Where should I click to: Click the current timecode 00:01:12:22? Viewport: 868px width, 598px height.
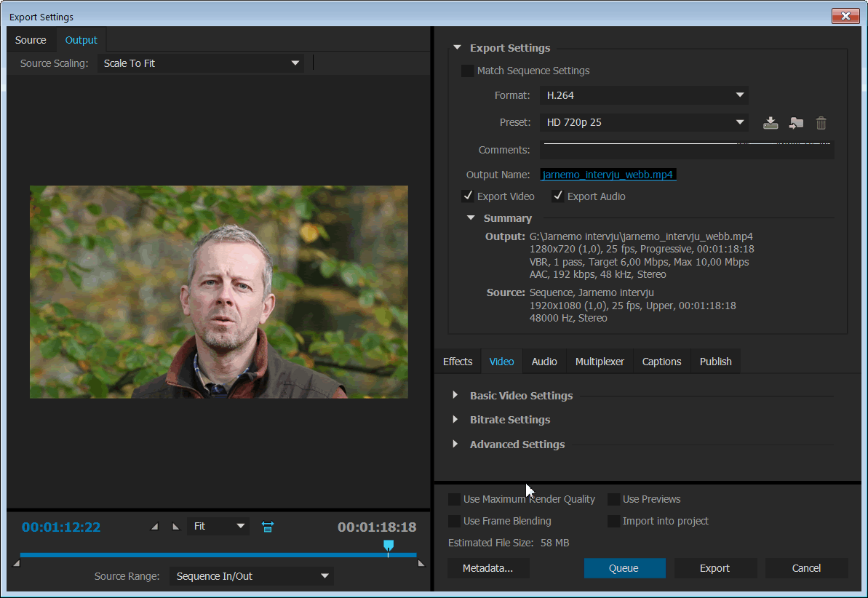(61, 527)
